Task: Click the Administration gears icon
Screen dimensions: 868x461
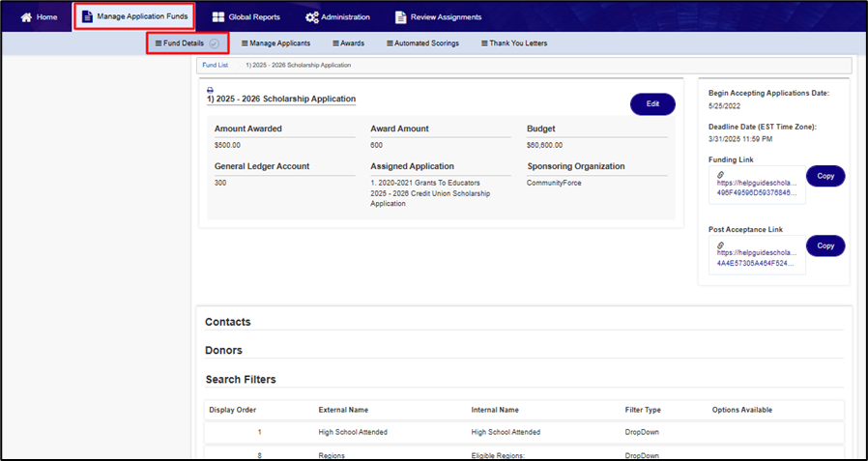Action: [x=311, y=17]
